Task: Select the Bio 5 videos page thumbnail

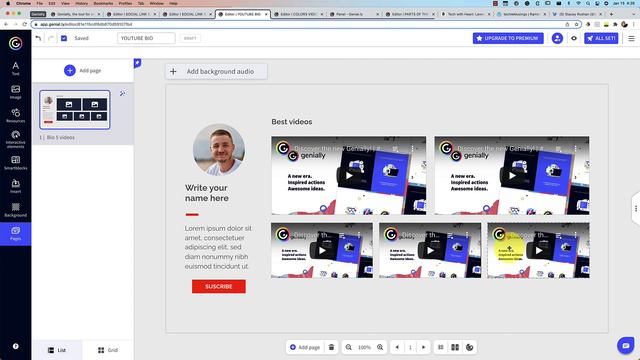Action: [75, 110]
